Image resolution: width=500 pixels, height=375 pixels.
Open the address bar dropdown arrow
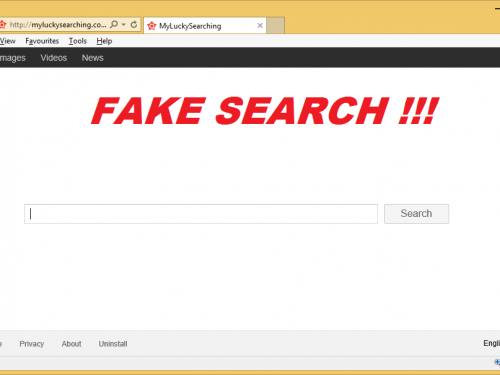pyautogui.click(x=124, y=24)
